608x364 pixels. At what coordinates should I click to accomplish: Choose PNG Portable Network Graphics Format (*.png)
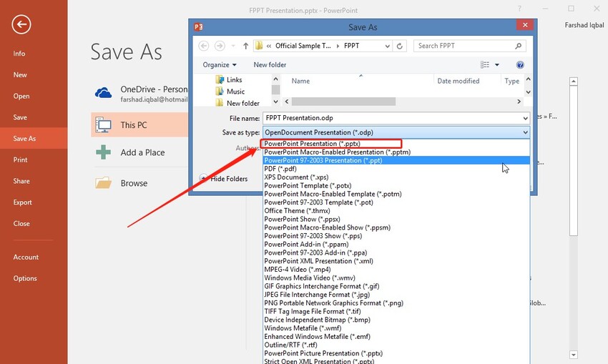pyautogui.click(x=396, y=303)
